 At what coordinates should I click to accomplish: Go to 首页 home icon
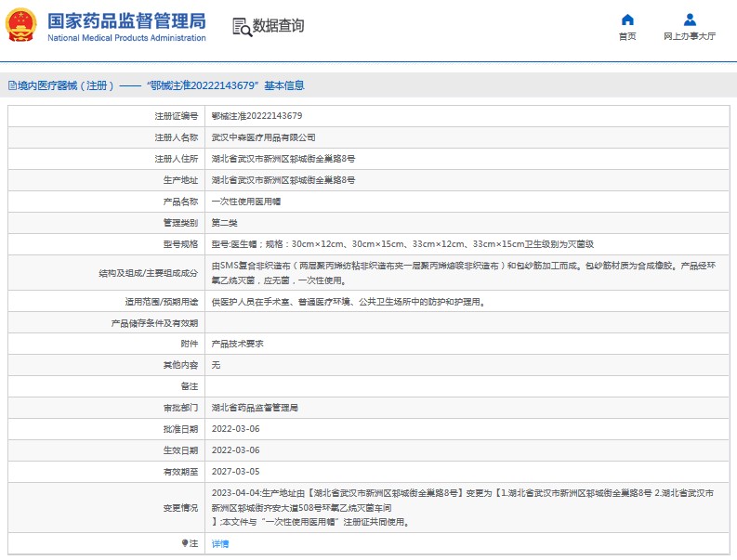click(627, 20)
